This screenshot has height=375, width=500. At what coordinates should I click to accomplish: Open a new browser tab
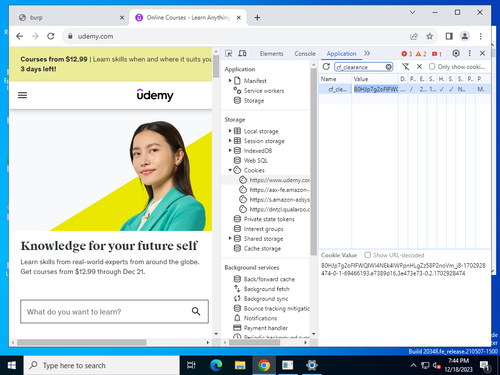pos(257,18)
